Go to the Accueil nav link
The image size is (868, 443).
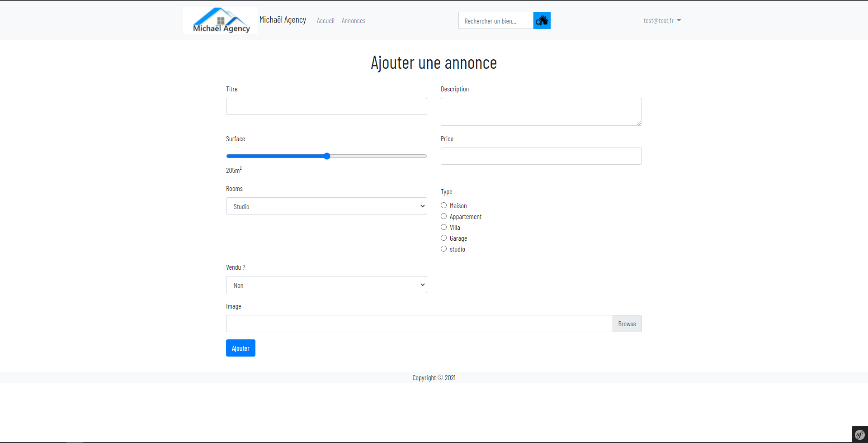click(x=325, y=21)
